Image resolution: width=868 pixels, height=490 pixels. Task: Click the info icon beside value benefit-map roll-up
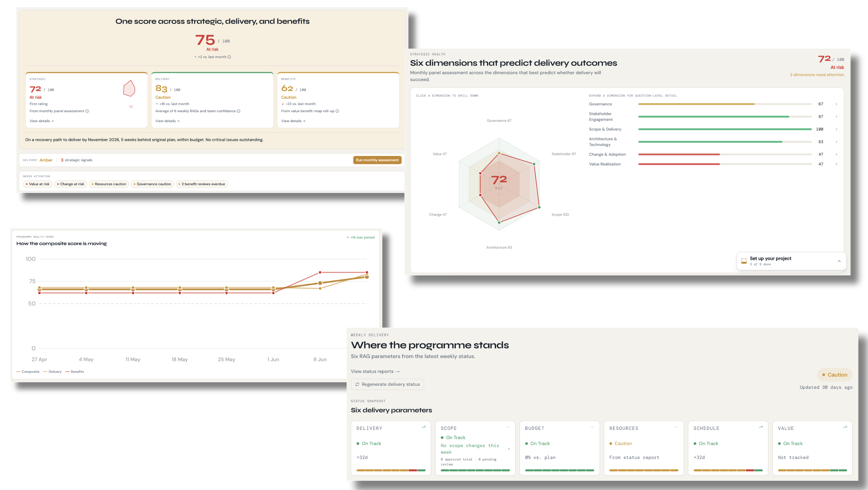[x=337, y=111]
